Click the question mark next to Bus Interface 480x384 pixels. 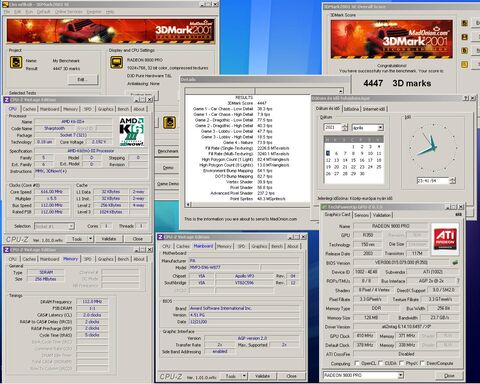pyautogui.click(x=458, y=281)
